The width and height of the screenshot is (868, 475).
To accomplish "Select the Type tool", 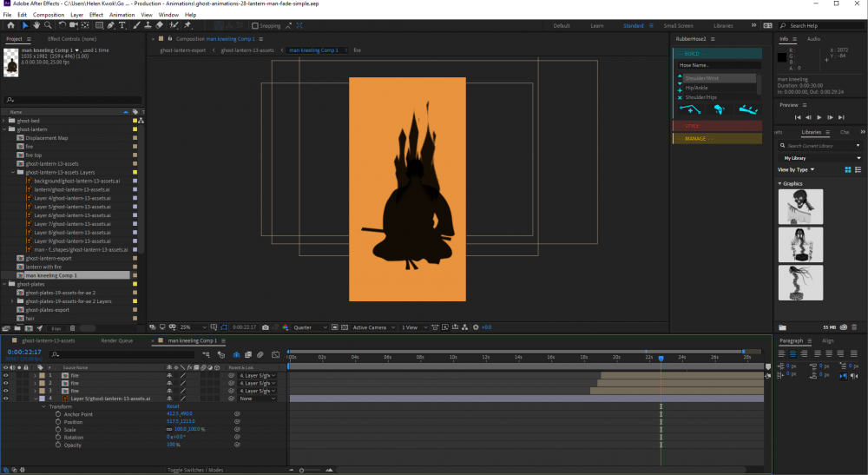I will tap(124, 25).
